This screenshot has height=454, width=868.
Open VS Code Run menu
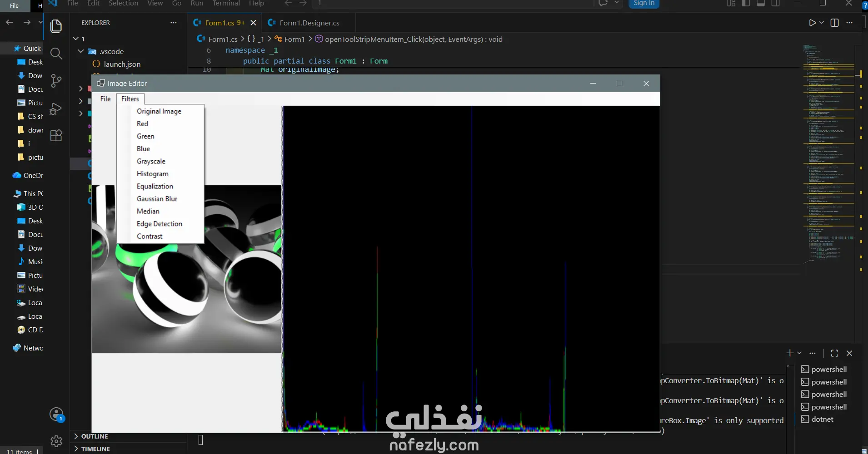196,3
